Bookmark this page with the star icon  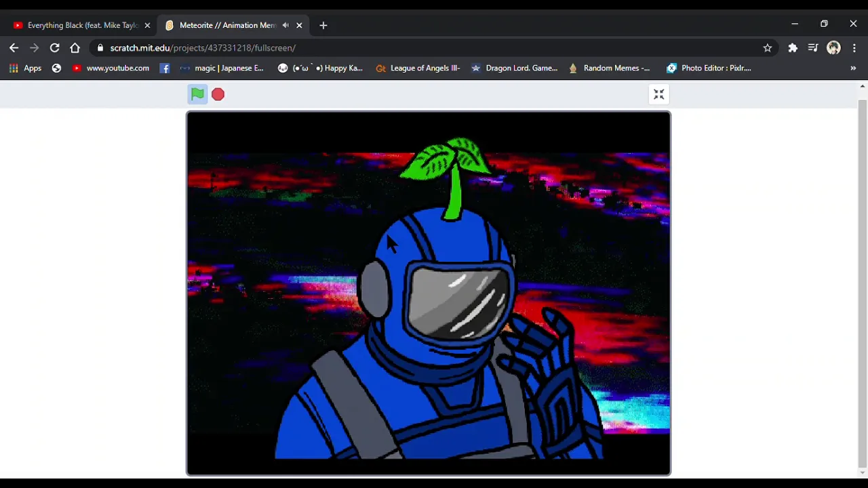(768, 48)
